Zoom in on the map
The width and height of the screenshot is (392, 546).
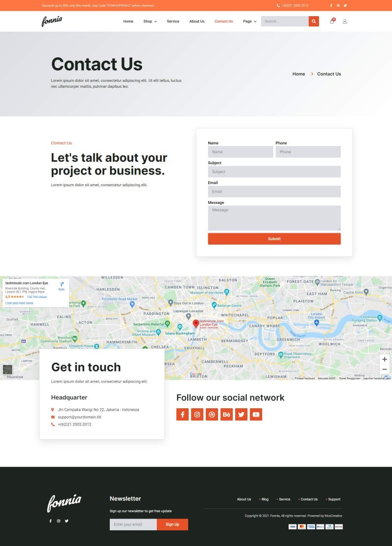(x=384, y=359)
